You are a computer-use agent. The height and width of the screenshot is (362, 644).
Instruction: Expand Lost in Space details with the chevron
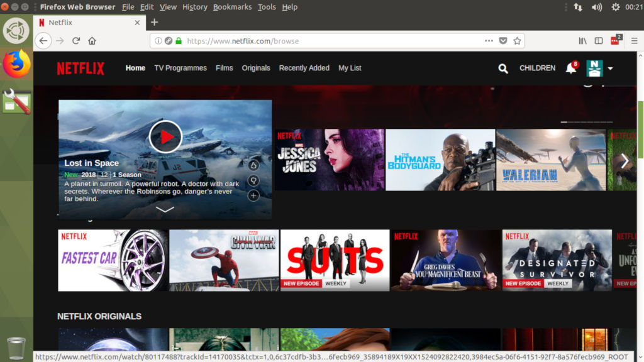click(165, 210)
